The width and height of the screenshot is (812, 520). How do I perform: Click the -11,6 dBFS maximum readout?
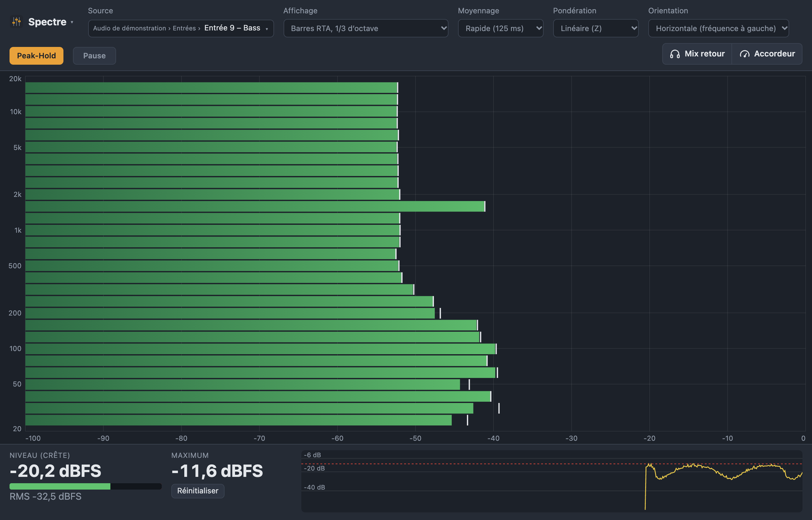[217, 471]
